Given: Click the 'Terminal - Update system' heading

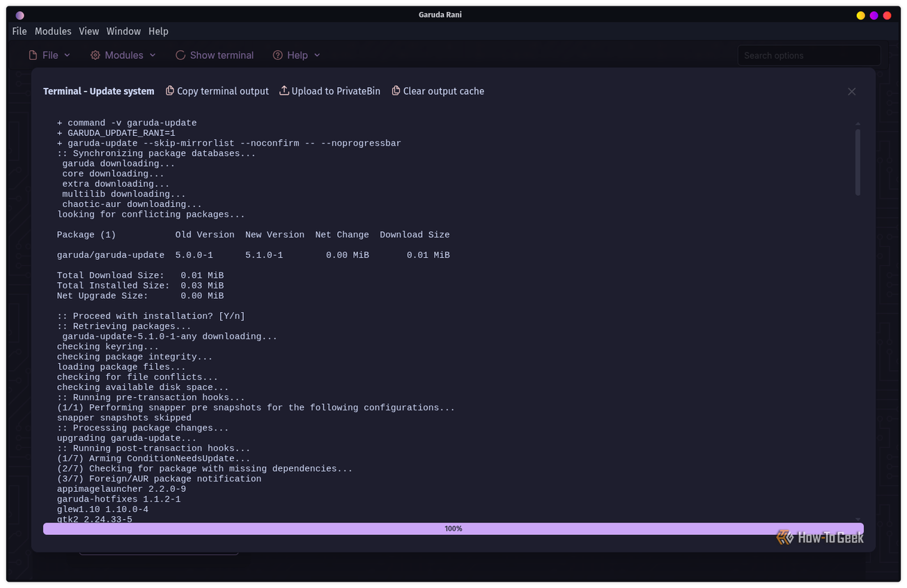Looking at the screenshot, I should tap(99, 91).
